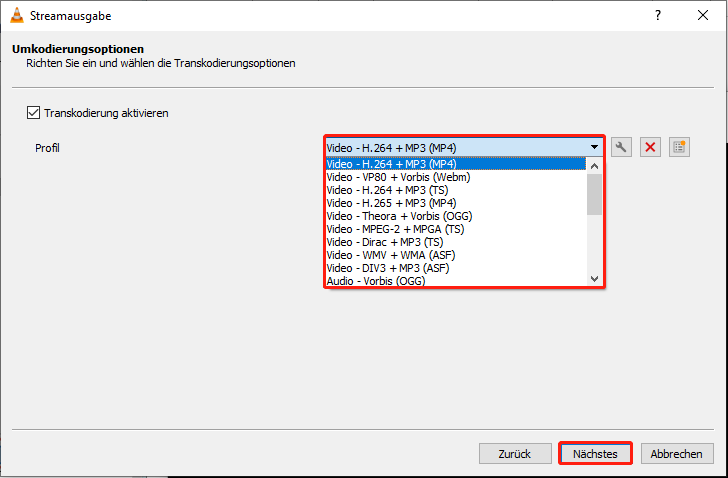The width and height of the screenshot is (728, 478).
Task: Select Video - H.264 + MP3 (MP4) highlighted entry
Action: coord(455,164)
